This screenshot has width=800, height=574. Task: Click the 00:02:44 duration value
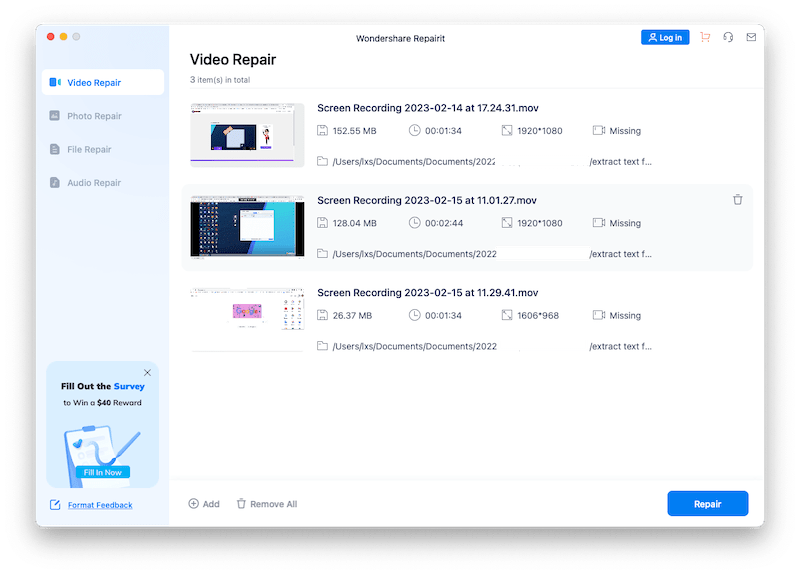[x=444, y=223]
